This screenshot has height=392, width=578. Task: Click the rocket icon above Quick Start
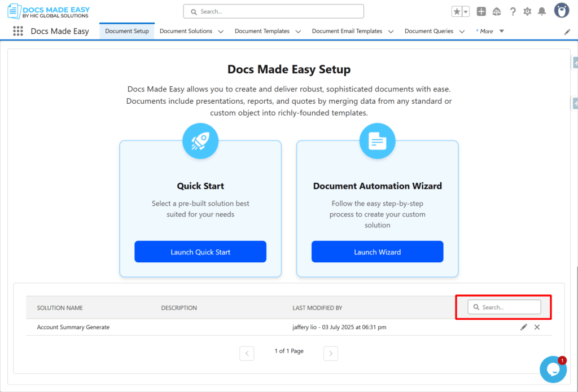(x=200, y=141)
